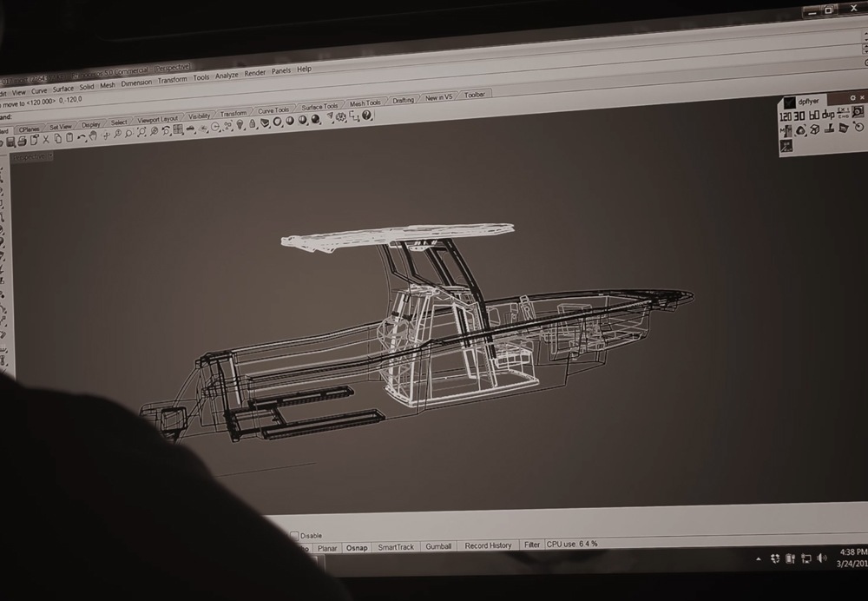The height and width of the screenshot is (601, 868).
Task: Click the four-viewport layout icon
Action: pyautogui.click(x=178, y=129)
